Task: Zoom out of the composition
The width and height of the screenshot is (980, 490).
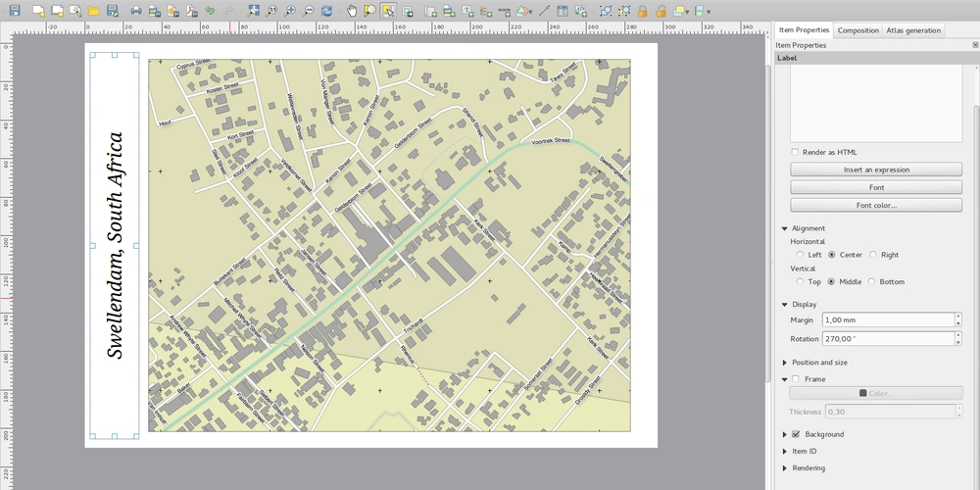Action: point(308,11)
